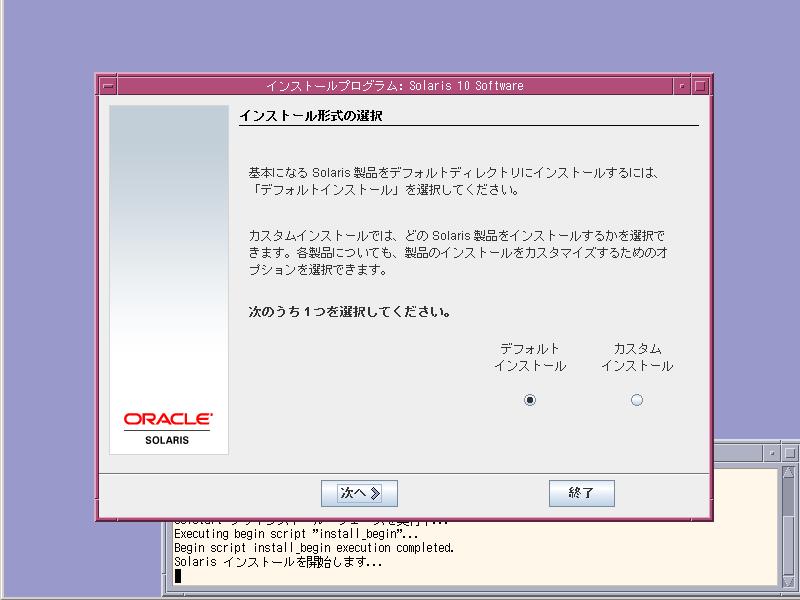The height and width of the screenshot is (600, 800).
Task: Click the installer title bar text
Action: tap(395, 86)
